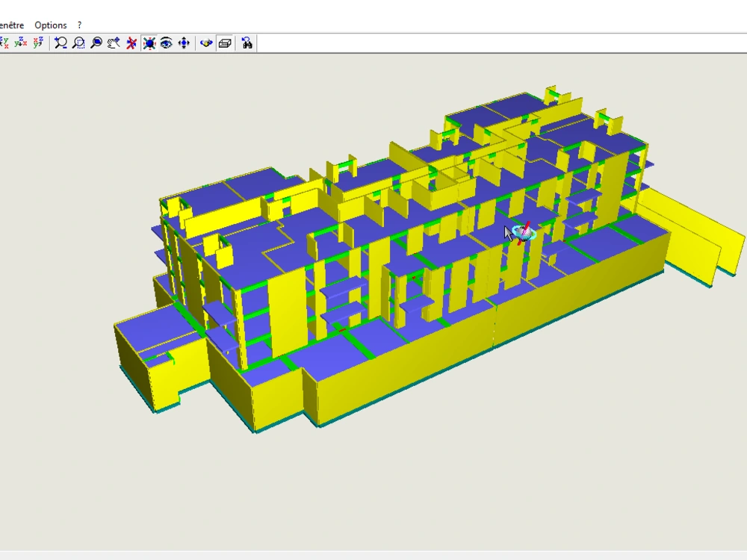Screen dimensions: 747x560
Task: Select the four-arrow move view icon
Action: [x=184, y=43]
